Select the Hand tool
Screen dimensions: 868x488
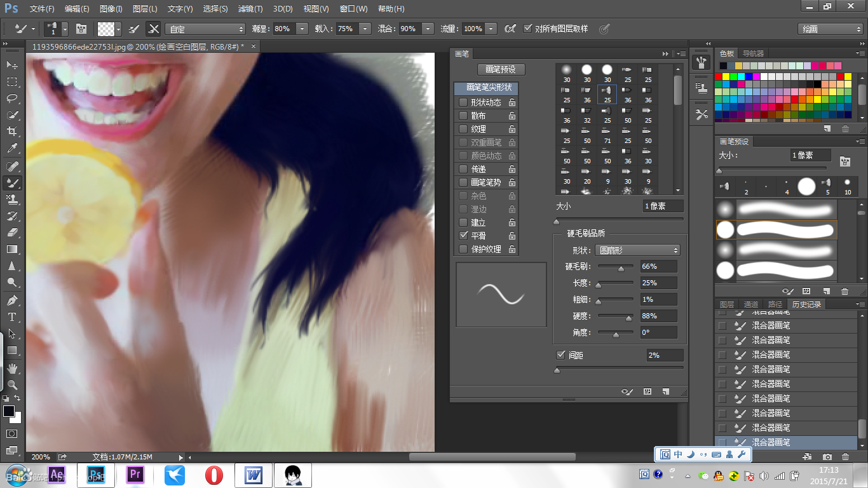12,369
